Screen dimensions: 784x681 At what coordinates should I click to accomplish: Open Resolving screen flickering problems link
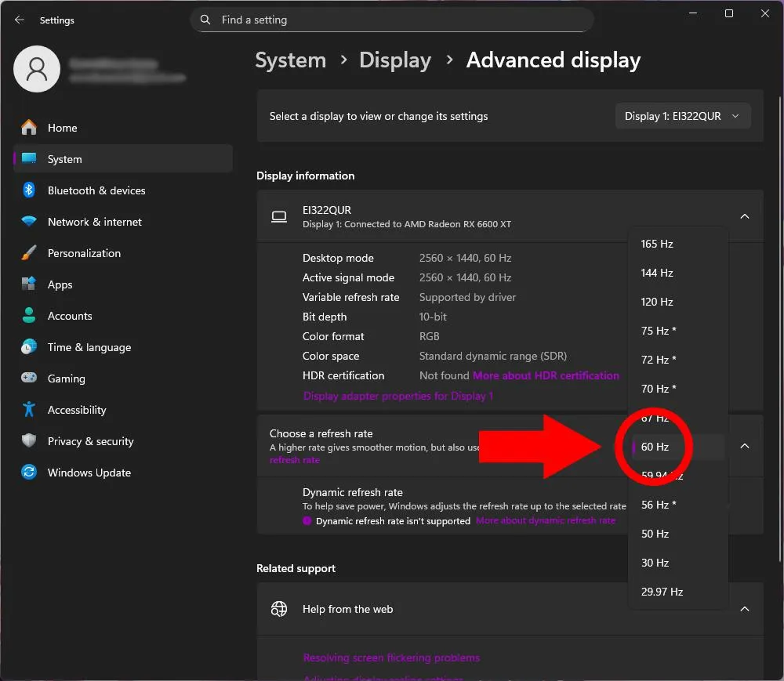click(x=391, y=658)
